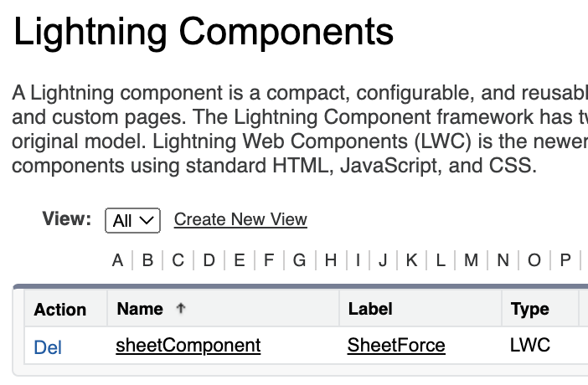Filter list by letter A
588x385 pixels.
pos(117,260)
